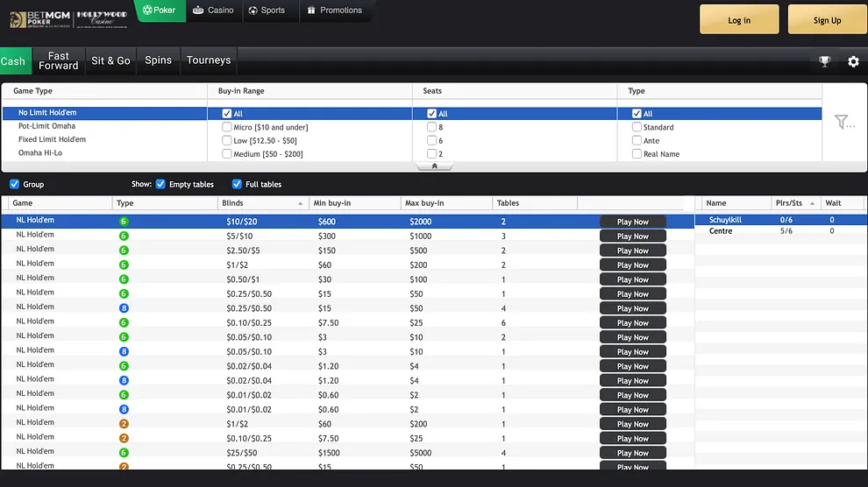Click Play Now for $0.50/$1 table

click(633, 279)
